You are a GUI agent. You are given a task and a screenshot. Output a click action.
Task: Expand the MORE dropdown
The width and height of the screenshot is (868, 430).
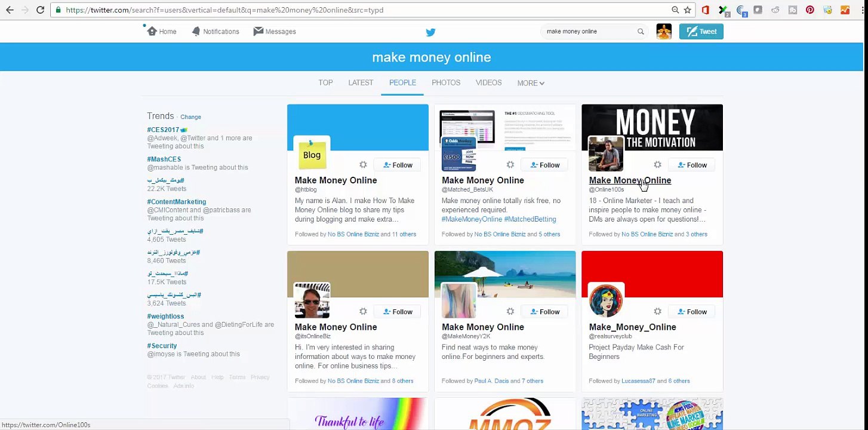[531, 83]
